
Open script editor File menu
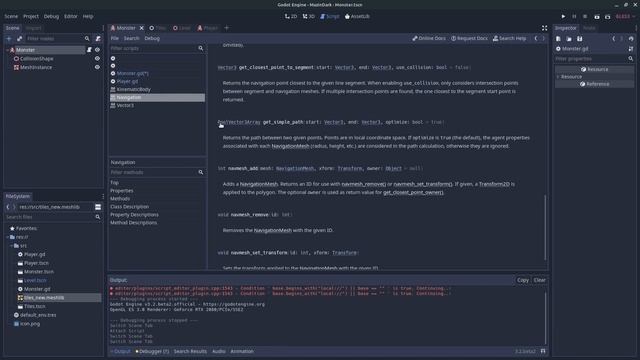[115, 38]
